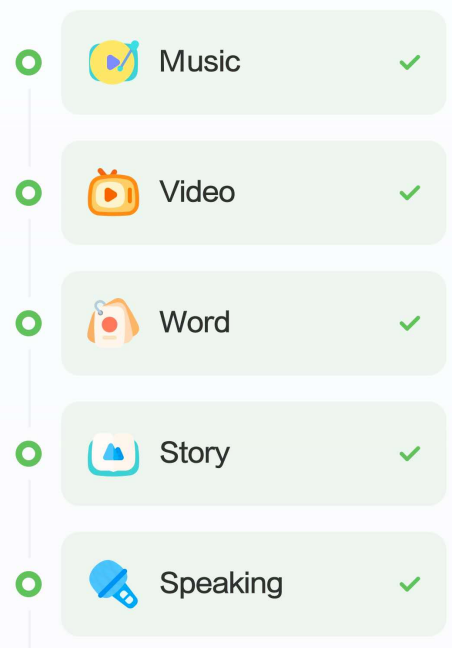Open the Video lesson card
461x648 pixels.
pyautogui.click(x=254, y=193)
